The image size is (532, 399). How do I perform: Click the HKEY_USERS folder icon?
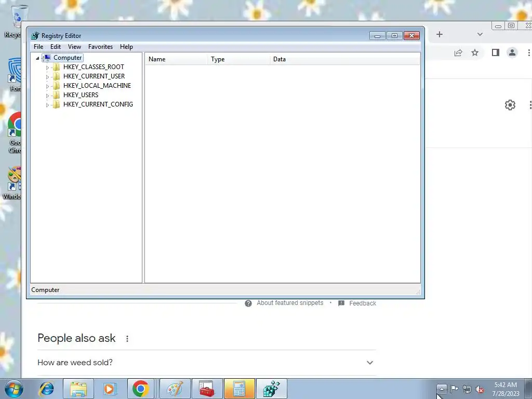pos(57,95)
